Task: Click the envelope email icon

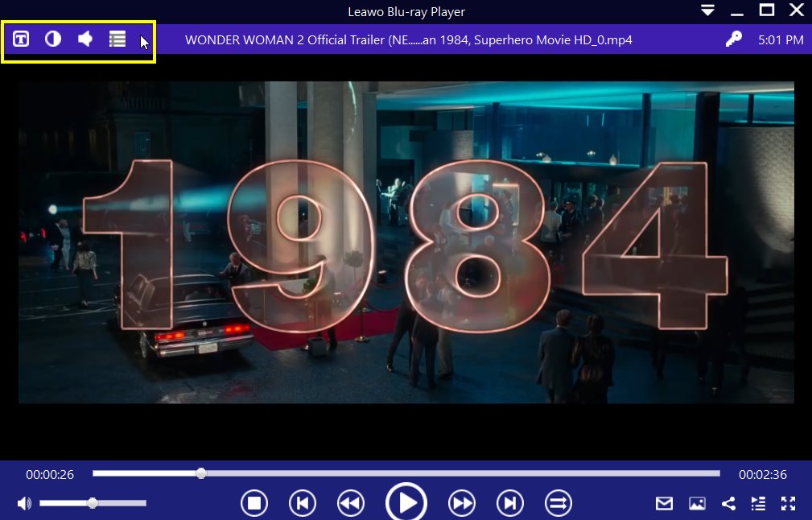Action: 664,503
